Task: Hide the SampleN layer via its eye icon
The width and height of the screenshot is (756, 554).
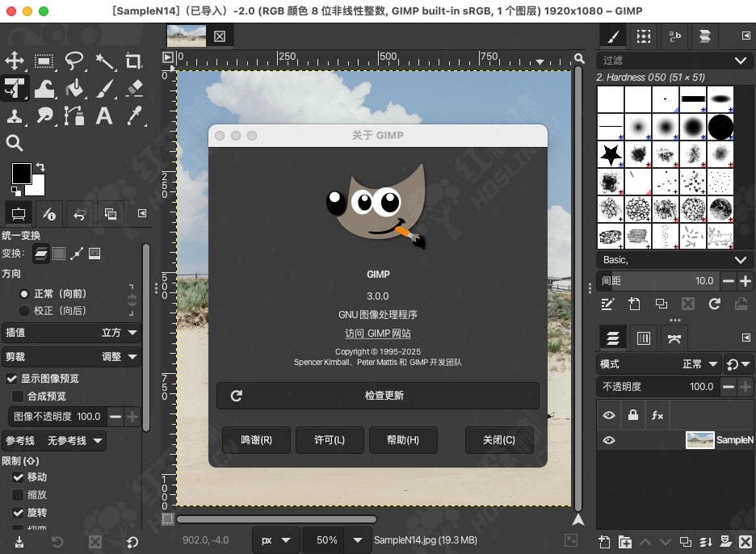Action: point(609,440)
